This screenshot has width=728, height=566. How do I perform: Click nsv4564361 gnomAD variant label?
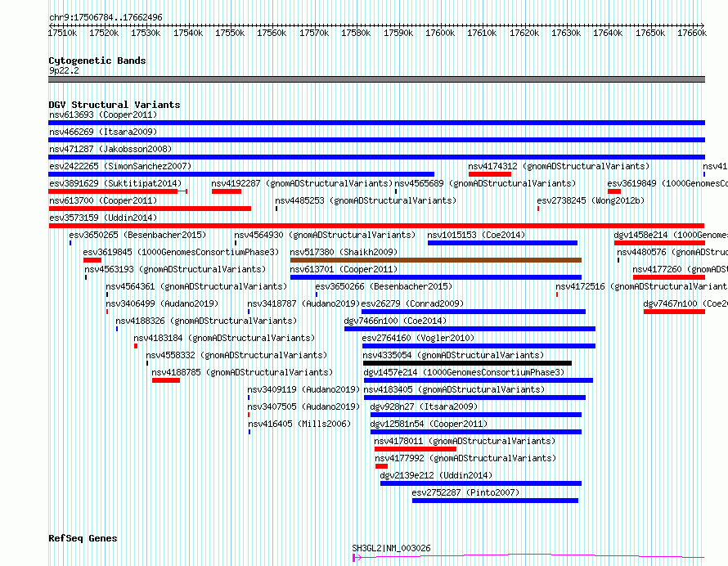[x=197, y=286]
